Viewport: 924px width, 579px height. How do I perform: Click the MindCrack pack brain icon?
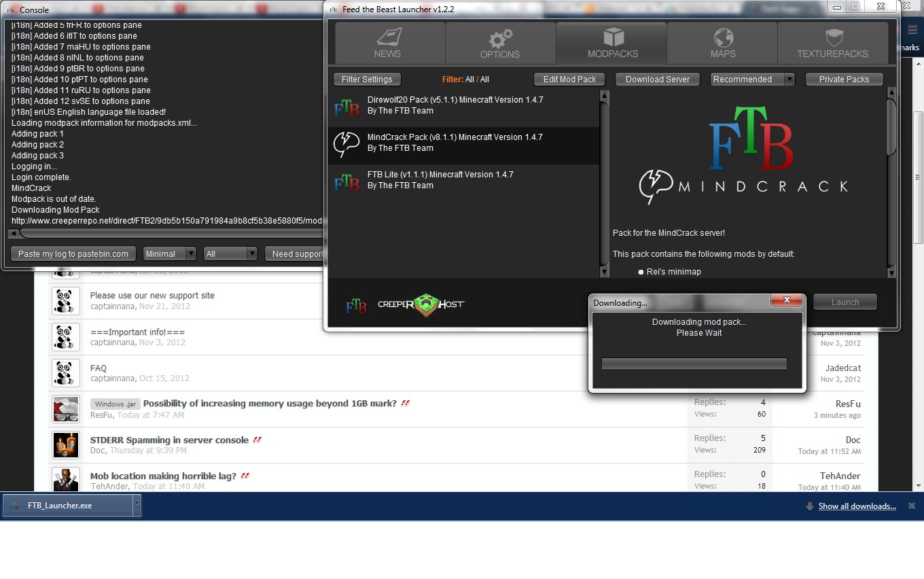[x=346, y=145]
